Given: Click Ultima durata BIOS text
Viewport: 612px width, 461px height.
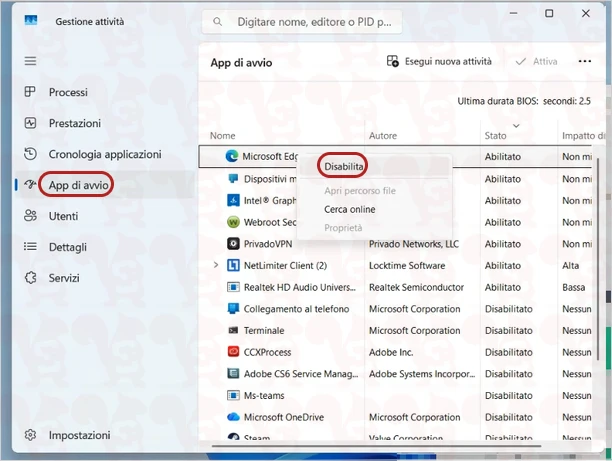Looking at the screenshot, I should click(524, 101).
